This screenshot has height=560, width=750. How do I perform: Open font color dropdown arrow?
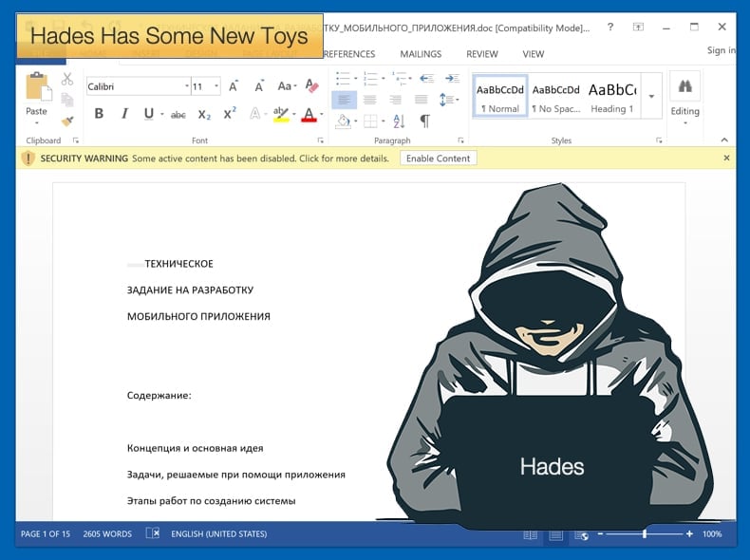click(x=322, y=114)
